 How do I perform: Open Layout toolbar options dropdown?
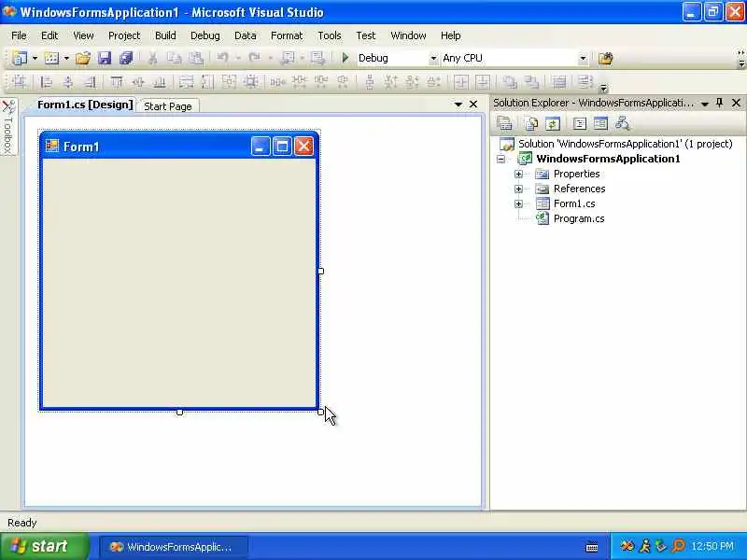pos(603,88)
